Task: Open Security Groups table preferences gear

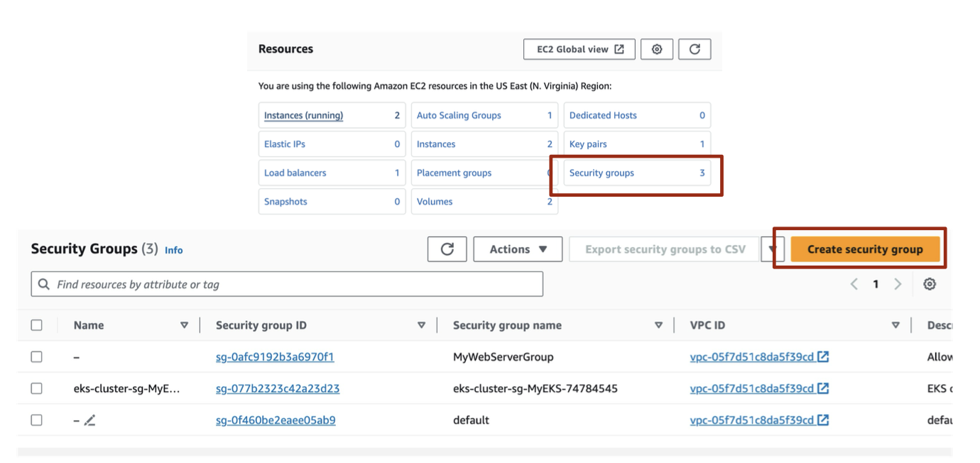Action: pos(929,284)
